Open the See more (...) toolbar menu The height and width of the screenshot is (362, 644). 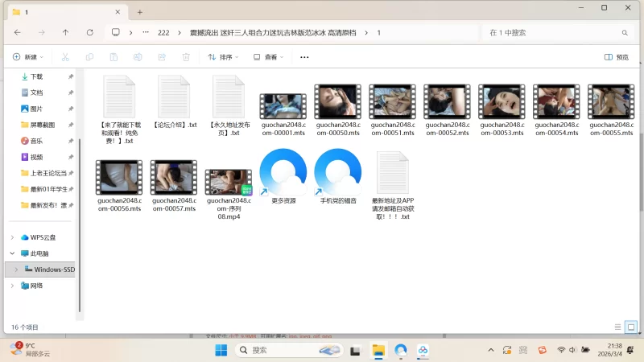[x=304, y=57]
